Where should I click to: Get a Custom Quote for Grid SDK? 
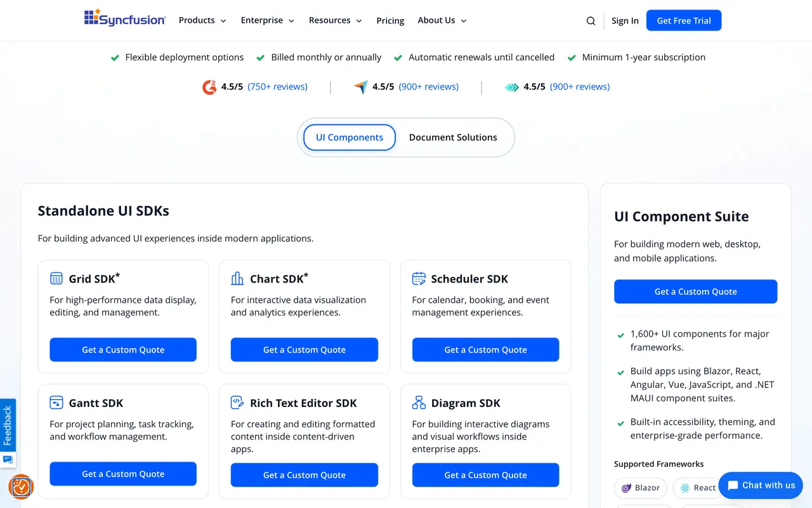coord(123,350)
